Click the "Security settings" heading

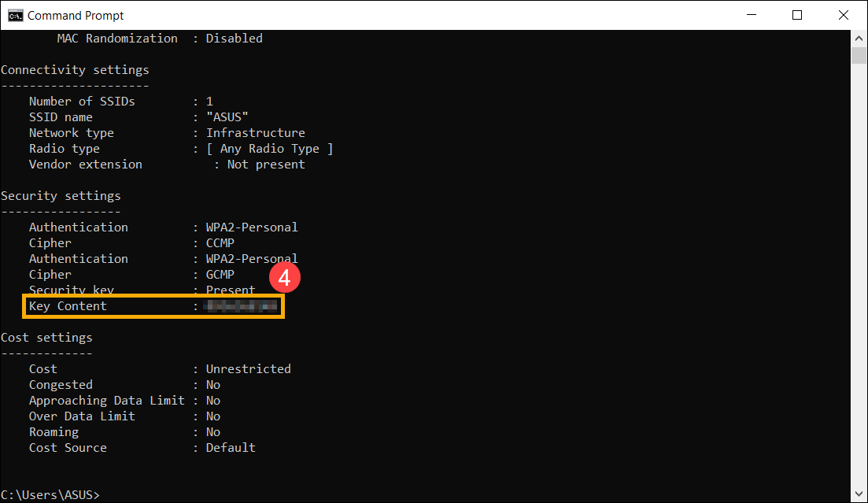coord(61,196)
